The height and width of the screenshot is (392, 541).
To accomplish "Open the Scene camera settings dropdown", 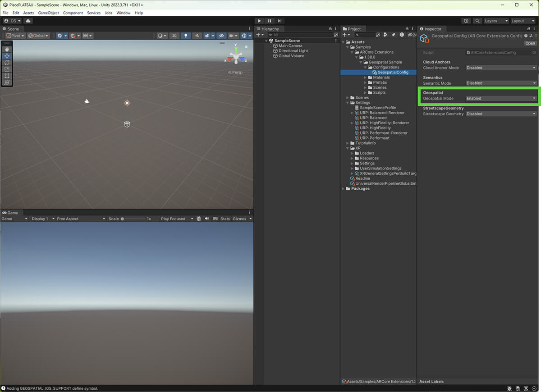I will [233, 36].
